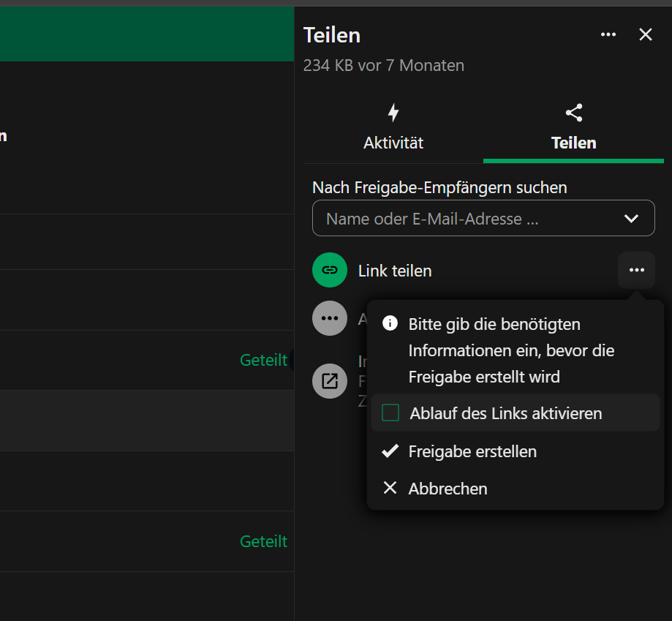
Task: Open the Link teilen three-dot menu
Action: click(635, 270)
